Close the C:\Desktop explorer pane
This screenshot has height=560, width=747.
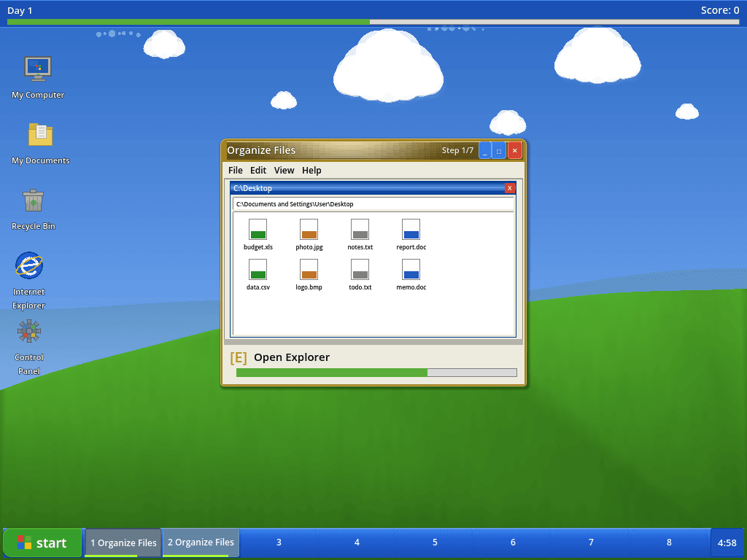click(509, 188)
